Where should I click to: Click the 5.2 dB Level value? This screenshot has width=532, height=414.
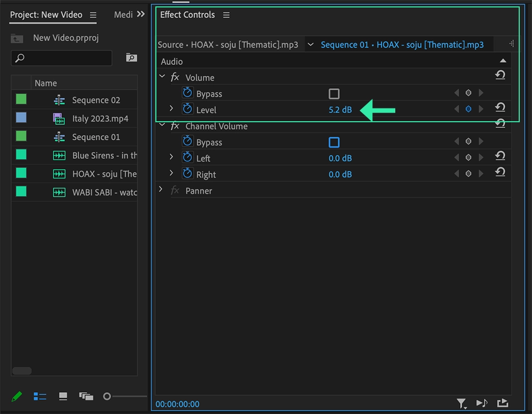340,109
